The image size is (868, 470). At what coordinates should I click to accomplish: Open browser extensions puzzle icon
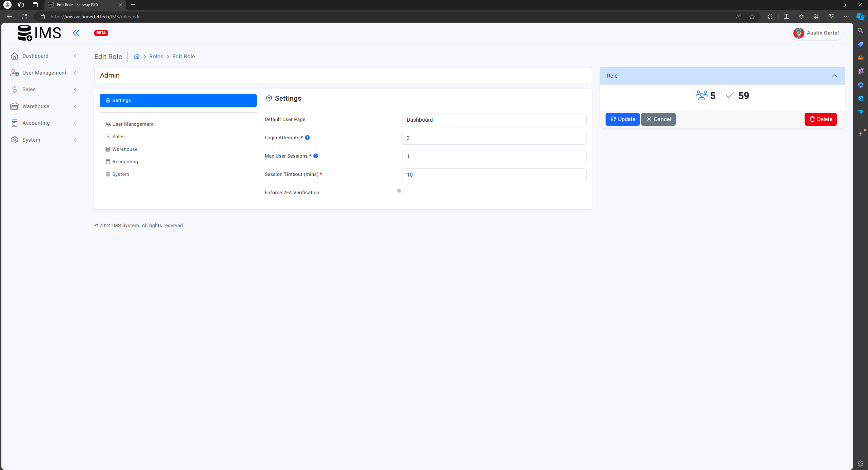(770, 17)
